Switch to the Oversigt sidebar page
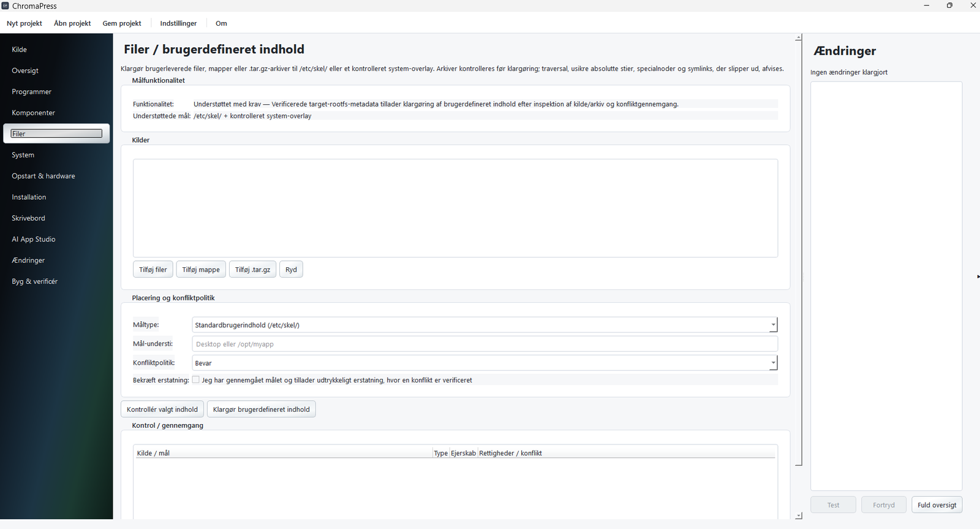The width and height of the screenshot is (980, 529). tap(56, 70)
